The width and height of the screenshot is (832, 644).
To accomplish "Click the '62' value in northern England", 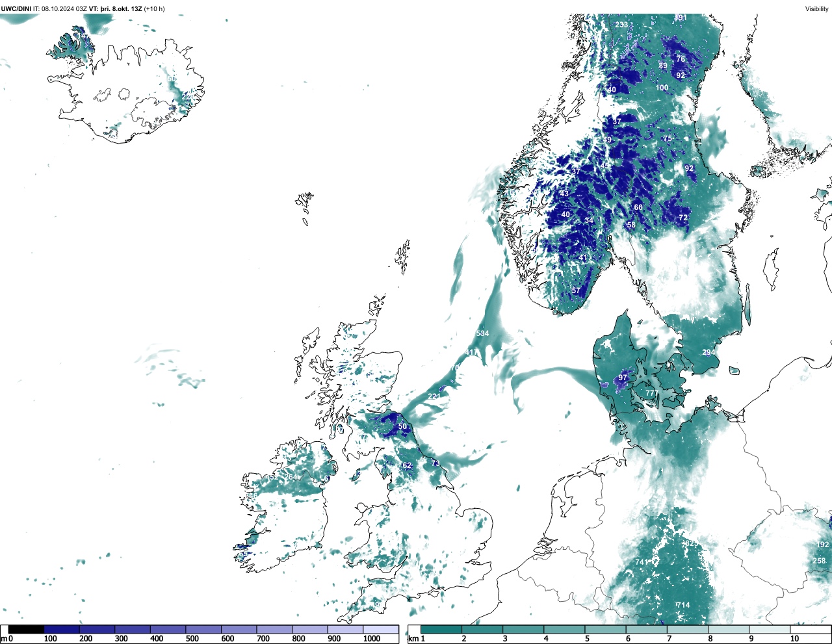I will point(408,466).
